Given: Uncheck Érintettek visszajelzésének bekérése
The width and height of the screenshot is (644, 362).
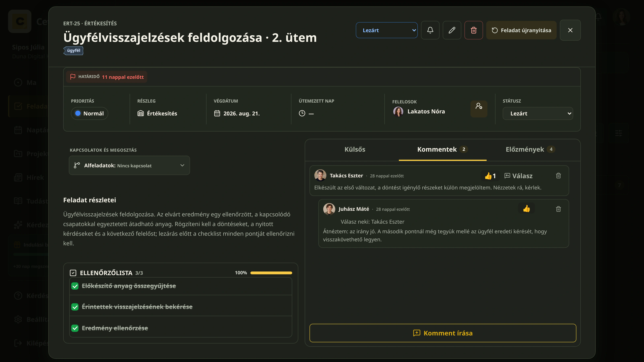Looking at the screenshot, I should 75,307.
